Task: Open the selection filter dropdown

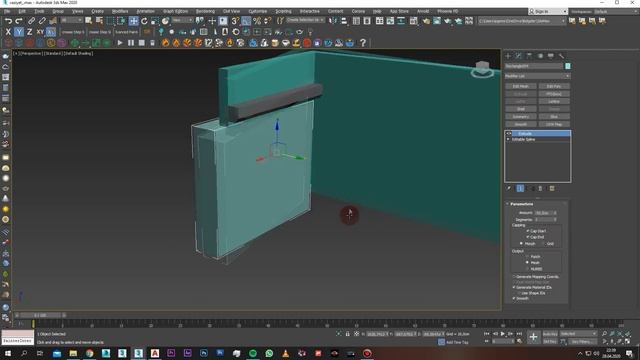Action: 72,20
